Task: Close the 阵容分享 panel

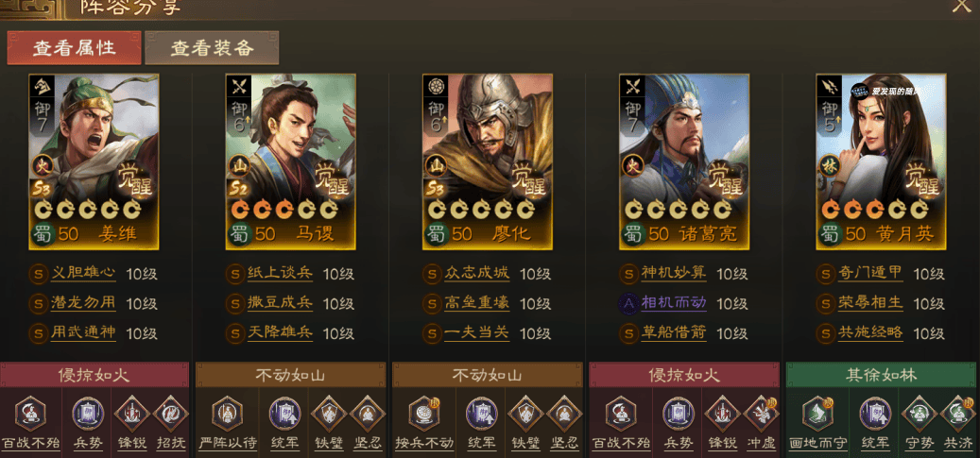Action: (x=961, y=7)
